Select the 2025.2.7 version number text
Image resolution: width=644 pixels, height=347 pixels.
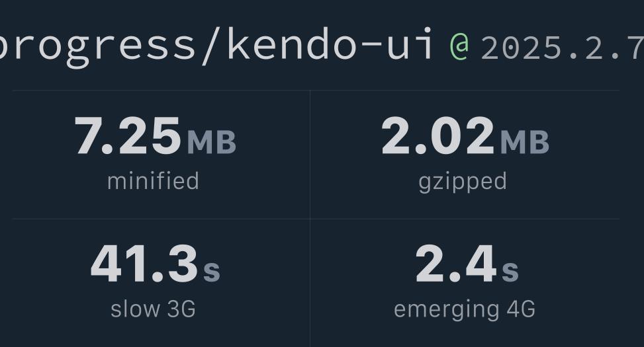click(x=563, y=48)
